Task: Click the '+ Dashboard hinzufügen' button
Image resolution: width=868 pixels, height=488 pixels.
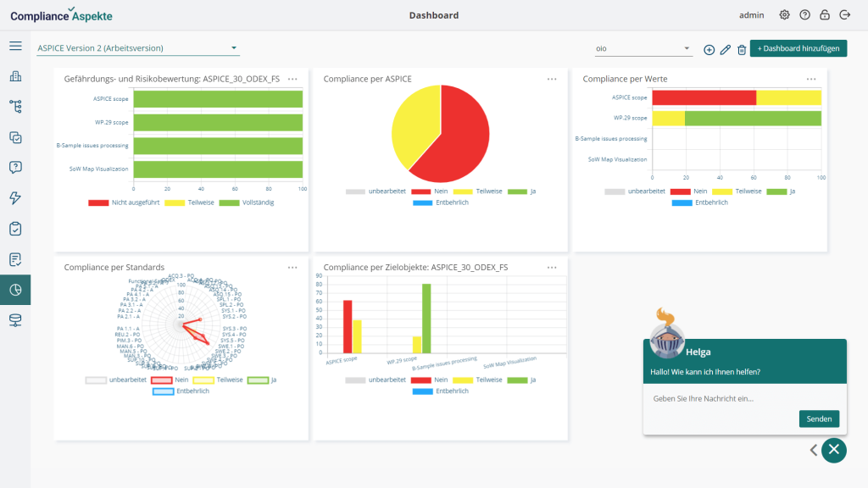Action: (798, 49)
